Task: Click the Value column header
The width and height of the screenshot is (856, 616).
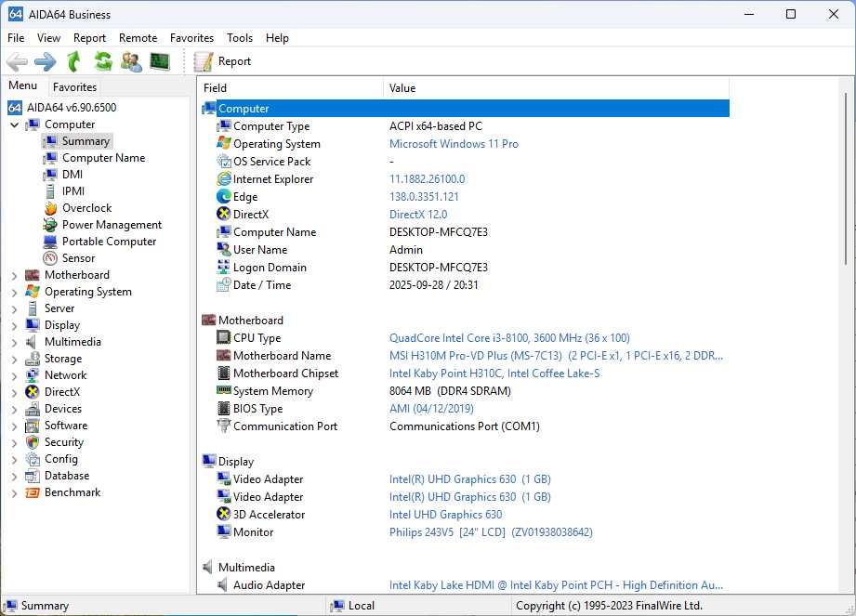Action: [x=402, y=88]
